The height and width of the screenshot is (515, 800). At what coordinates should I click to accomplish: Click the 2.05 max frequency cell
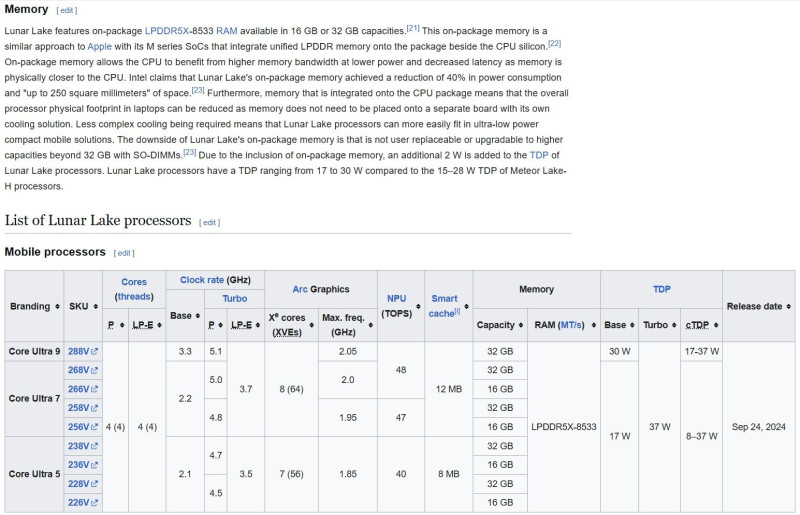click(347, 352)
